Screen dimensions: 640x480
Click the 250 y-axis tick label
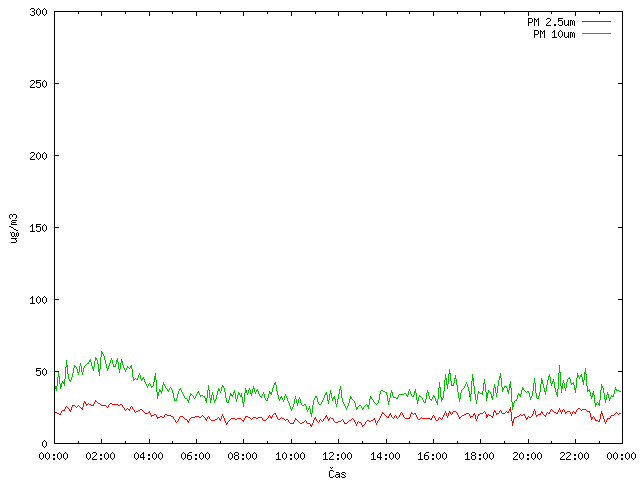coord(38,84)
